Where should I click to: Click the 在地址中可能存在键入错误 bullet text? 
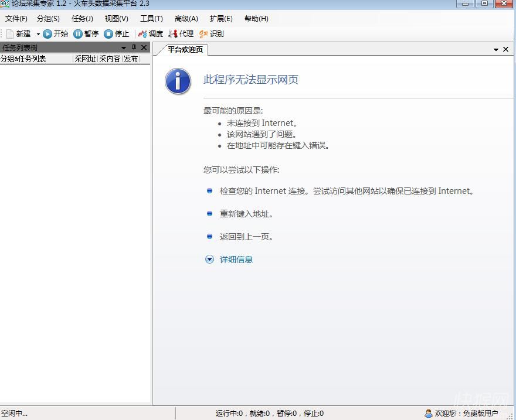[x=278, y=146]
